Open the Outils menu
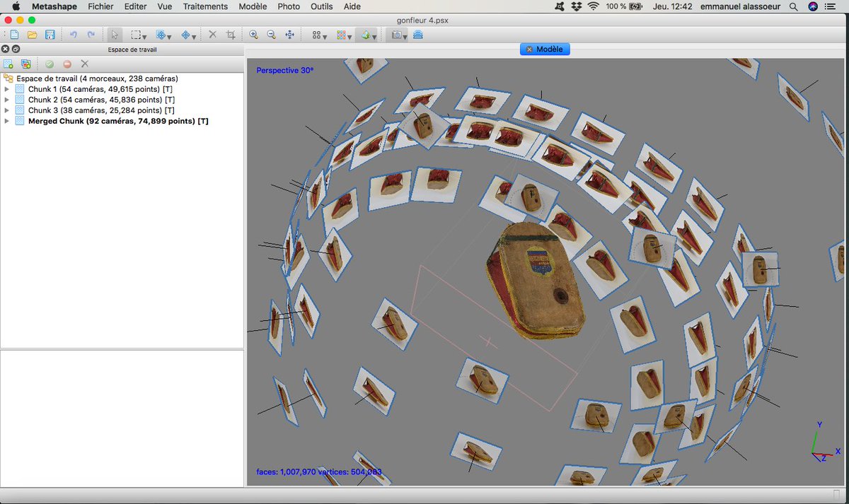Screen dimensions: 849x504 point(322,6)
